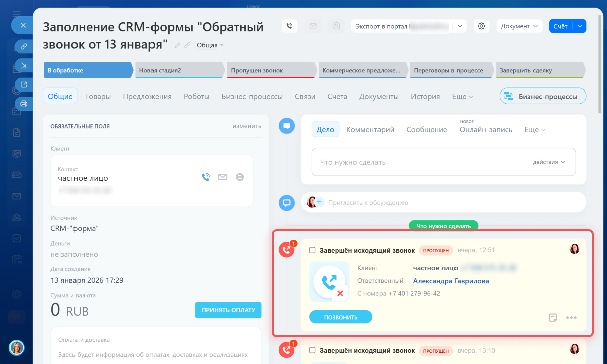Viewport: 607px width, 364px height.
Task: Select the Комментарий tab in timeline
Action: click(370, 129)
